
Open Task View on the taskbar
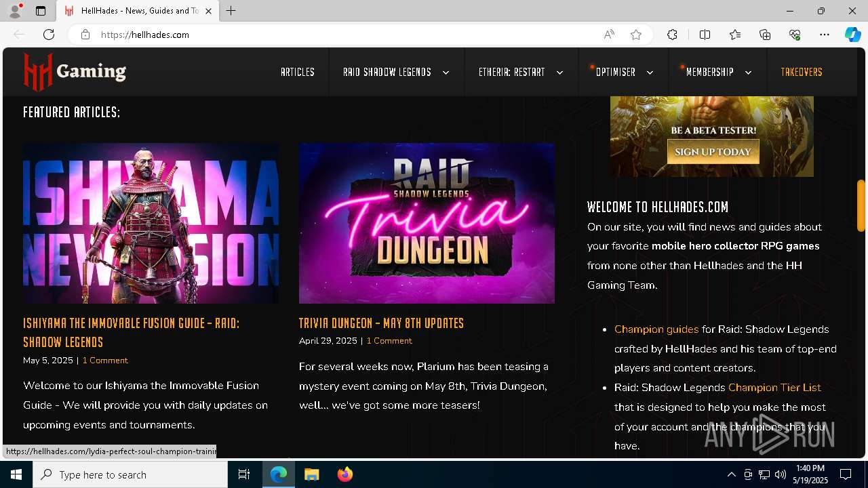pyautogui.click(x=244, y=474)
